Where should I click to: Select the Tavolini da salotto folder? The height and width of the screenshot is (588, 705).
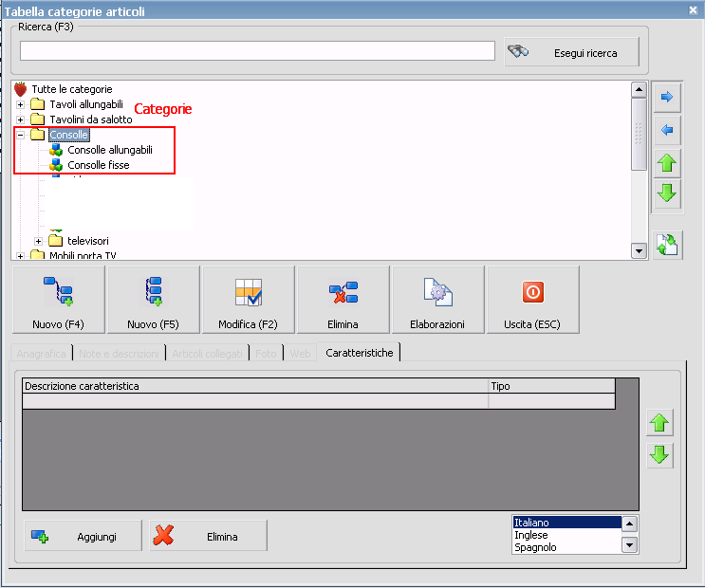click(91, 119)
